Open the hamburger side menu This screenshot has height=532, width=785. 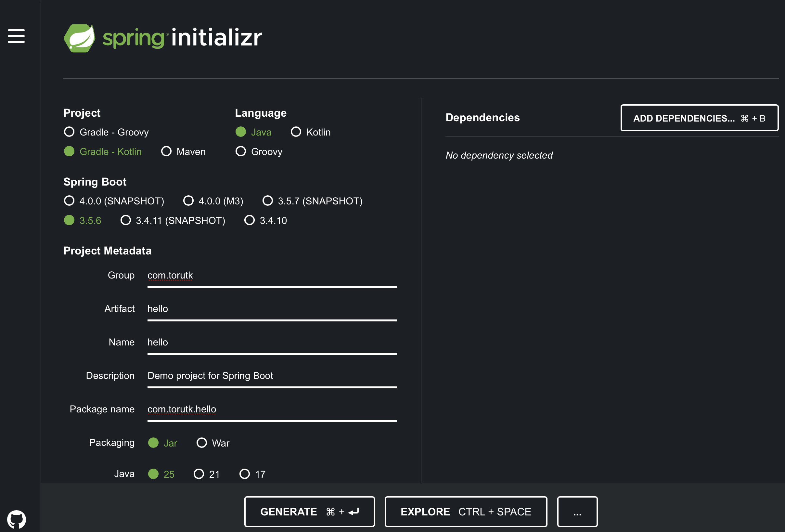16,36
